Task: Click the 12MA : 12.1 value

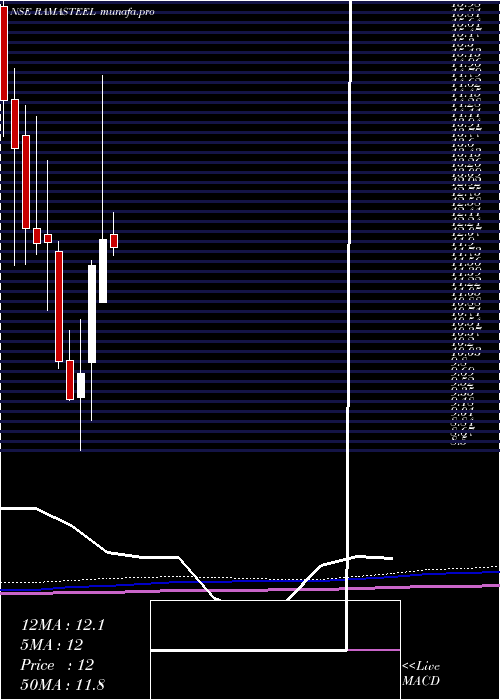Action: coord(63,625)
